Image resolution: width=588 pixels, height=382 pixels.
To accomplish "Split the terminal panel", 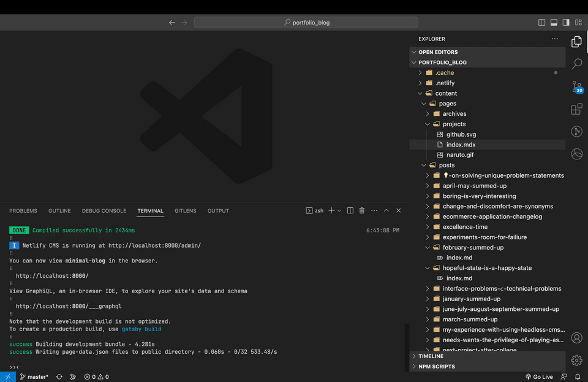I will coord(350,210).
